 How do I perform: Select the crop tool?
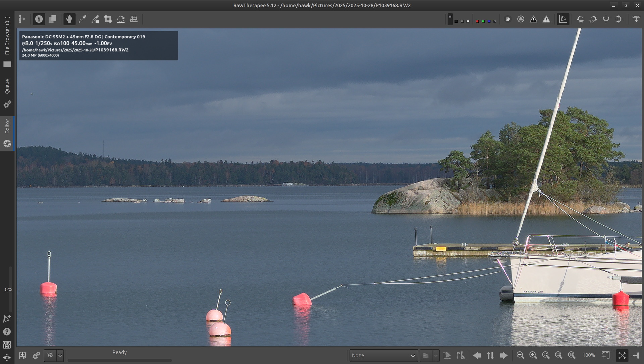[108, 19]
